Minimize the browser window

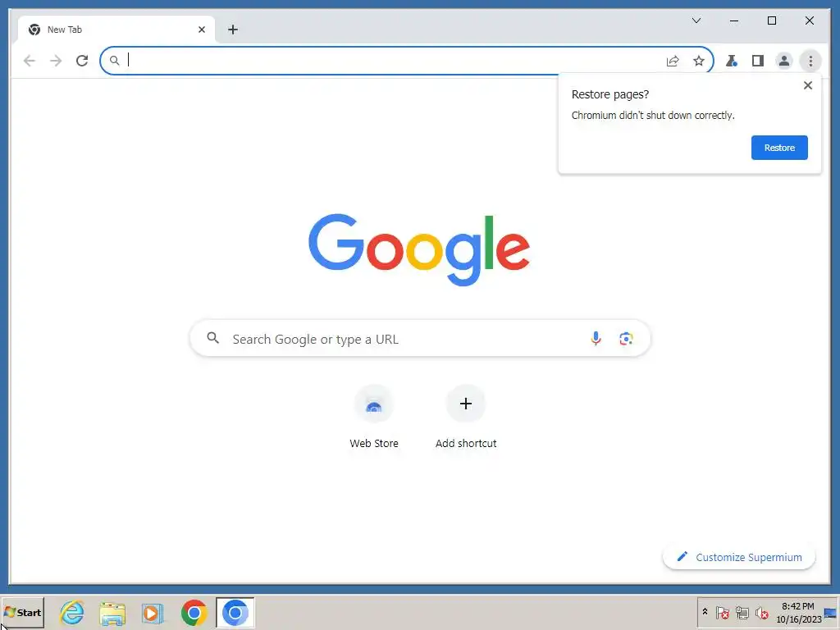734,21
